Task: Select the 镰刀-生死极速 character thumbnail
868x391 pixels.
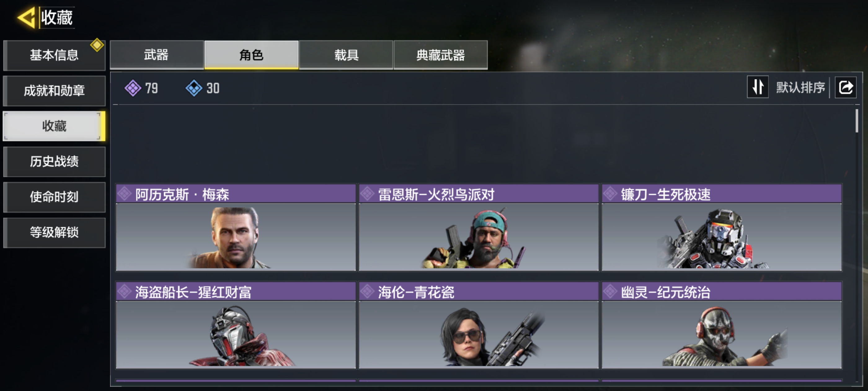Action: point(721,237)
